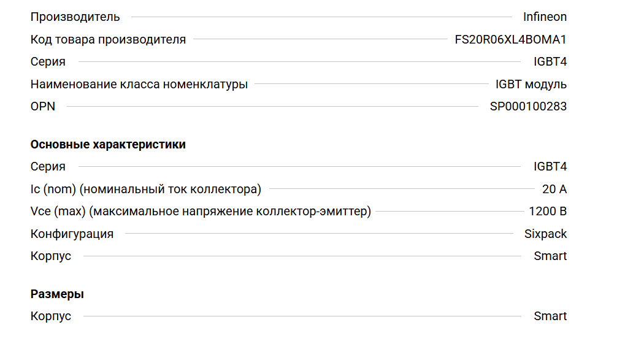Click the OPN label
The image size is (644, 341).
43,107
